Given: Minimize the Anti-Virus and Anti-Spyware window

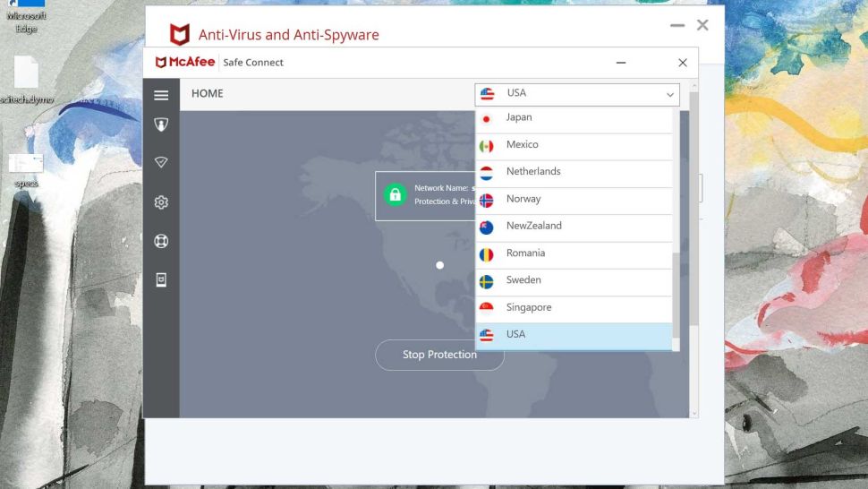Looking at the screenshot, I should (677, 25).
